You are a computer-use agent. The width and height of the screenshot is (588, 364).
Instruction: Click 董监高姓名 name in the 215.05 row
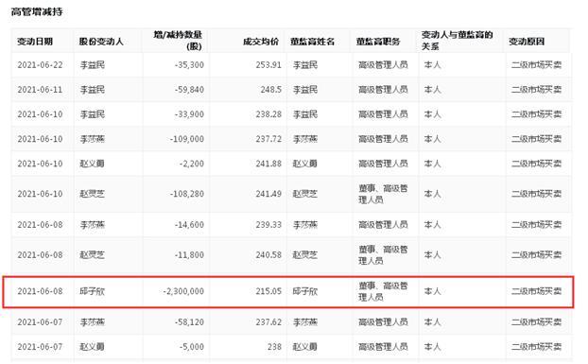click(305, 291)
